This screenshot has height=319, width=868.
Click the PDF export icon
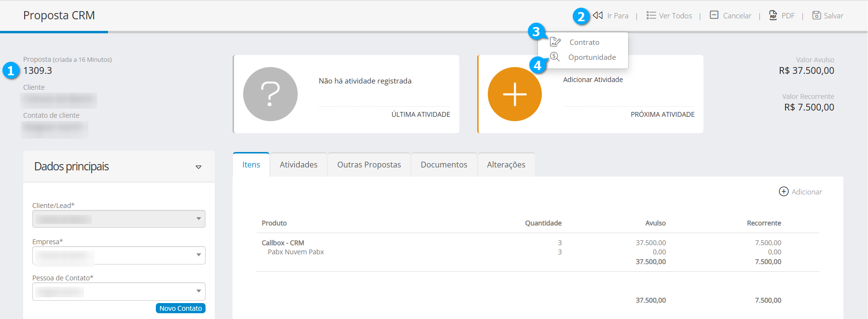coord(773,15)
